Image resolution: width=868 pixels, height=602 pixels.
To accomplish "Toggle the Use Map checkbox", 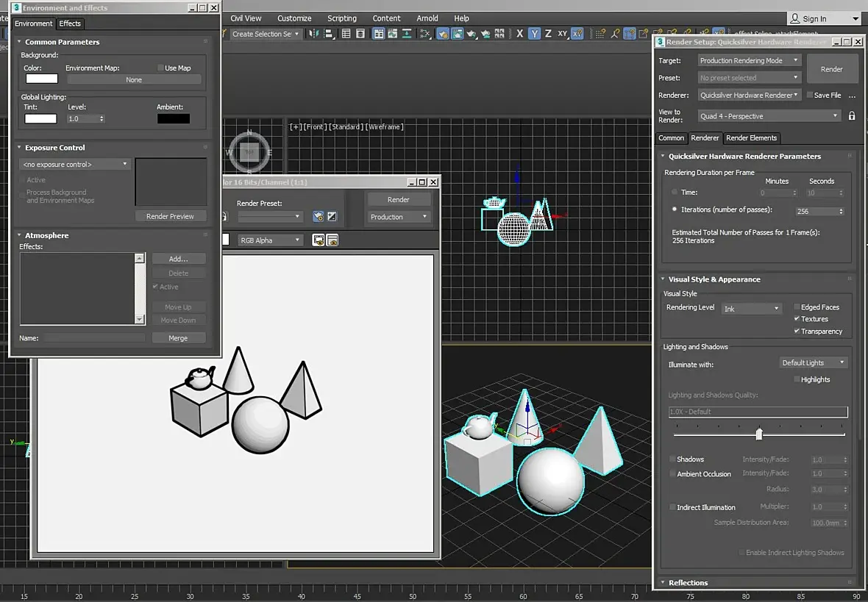I will click(x=160, y=68).
